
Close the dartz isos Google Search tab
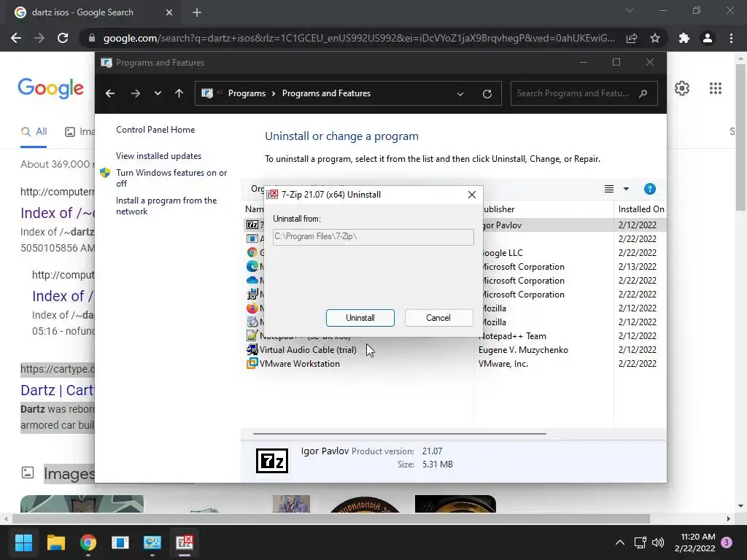169,12
